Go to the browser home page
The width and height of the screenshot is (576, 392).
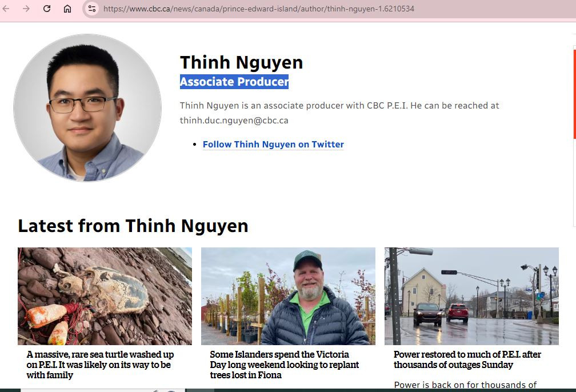pos(67,9)
